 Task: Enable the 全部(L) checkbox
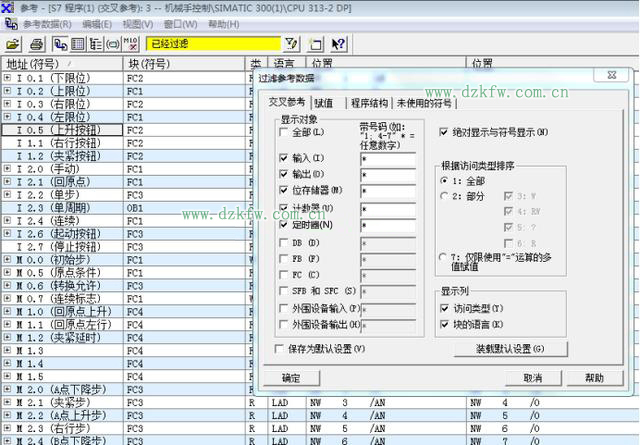[285, 133]
